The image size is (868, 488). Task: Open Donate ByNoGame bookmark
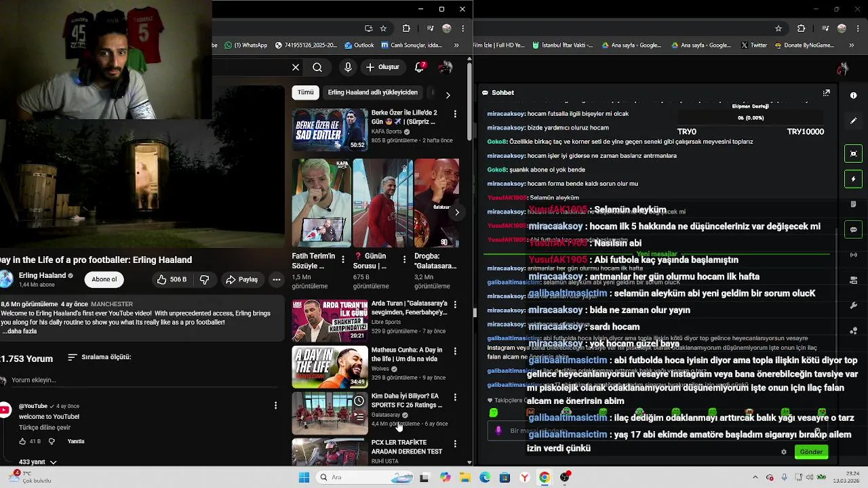[804, 45]
